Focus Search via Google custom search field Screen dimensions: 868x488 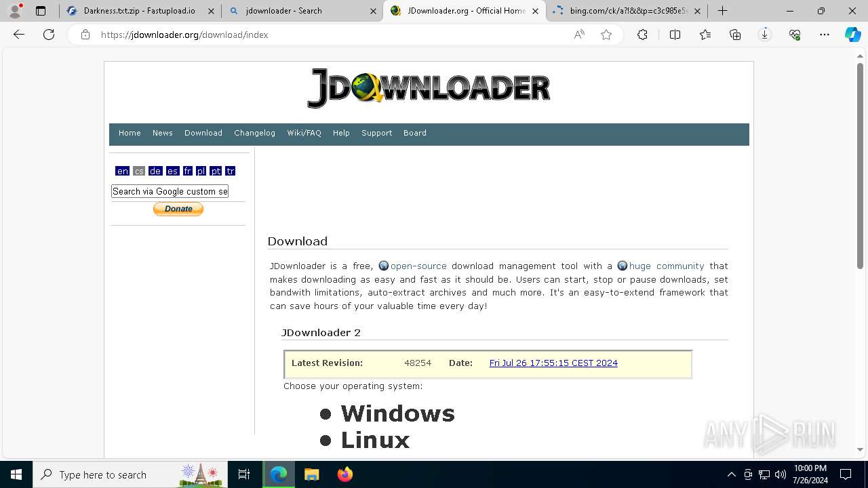point(170,191)
